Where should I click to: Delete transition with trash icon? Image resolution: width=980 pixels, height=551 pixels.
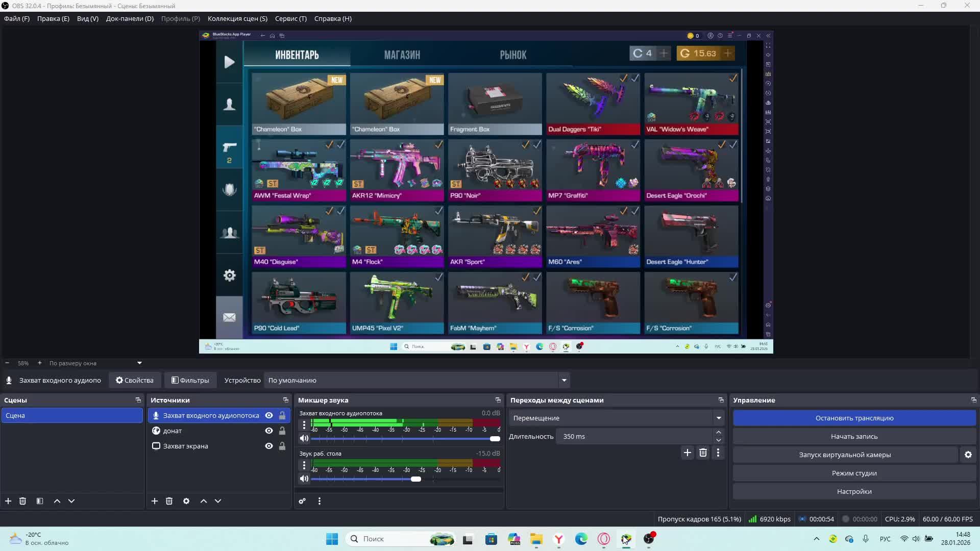tap(703, 453)
